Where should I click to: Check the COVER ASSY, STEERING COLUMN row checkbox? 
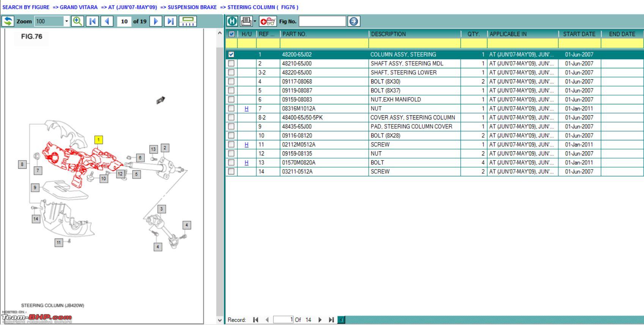[x=231, y=118]
